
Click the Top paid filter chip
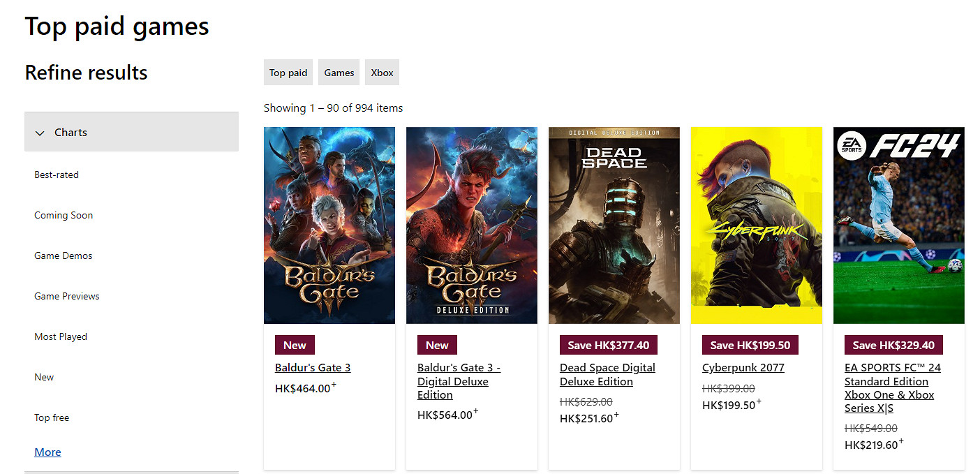288,72
